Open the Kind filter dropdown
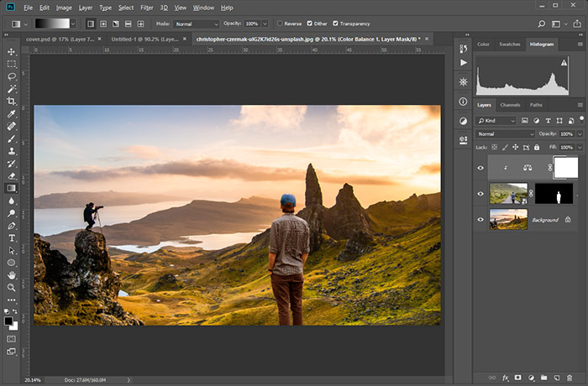The image size is (588, 386). (496, 121)
